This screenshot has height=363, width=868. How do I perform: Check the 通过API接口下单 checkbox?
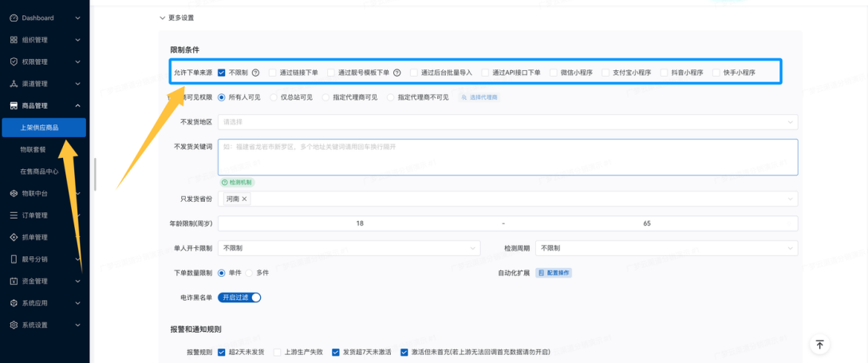(486, 73)
